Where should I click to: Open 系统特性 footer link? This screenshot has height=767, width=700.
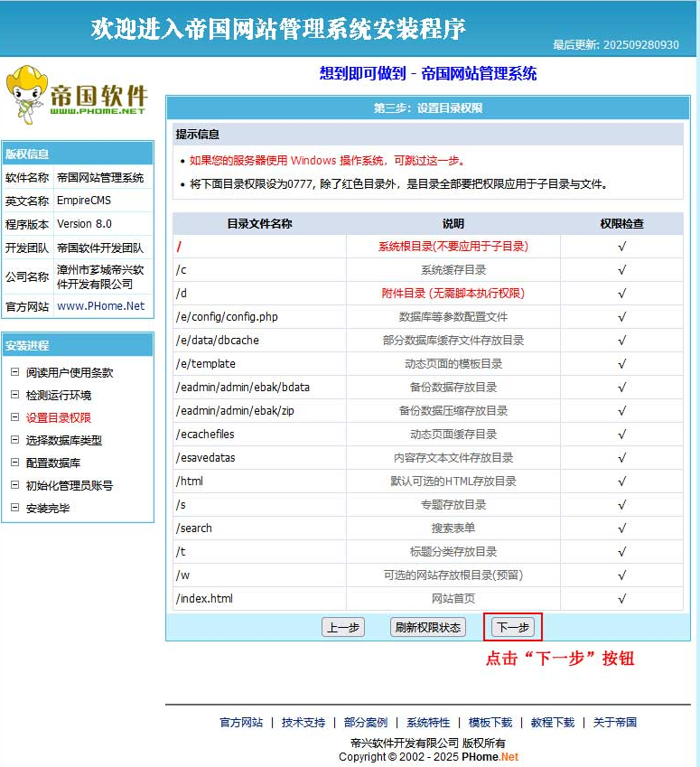(x=428, y=723)
